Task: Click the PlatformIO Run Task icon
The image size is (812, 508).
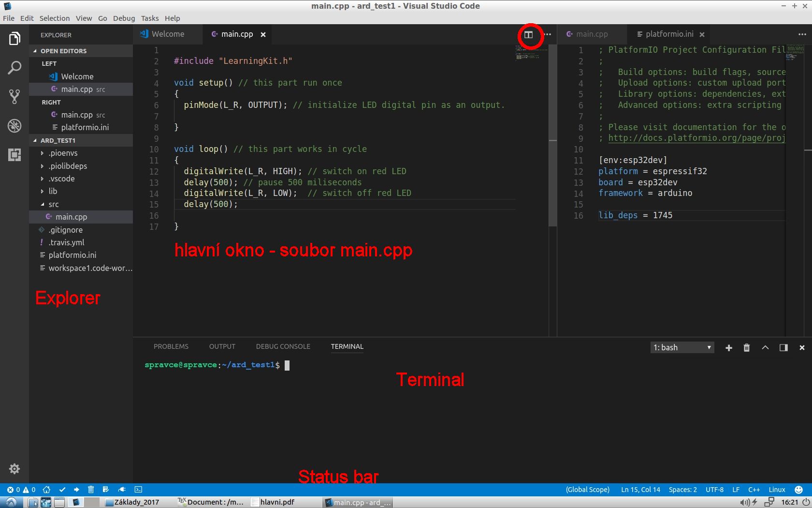Action: click(106, 490)
